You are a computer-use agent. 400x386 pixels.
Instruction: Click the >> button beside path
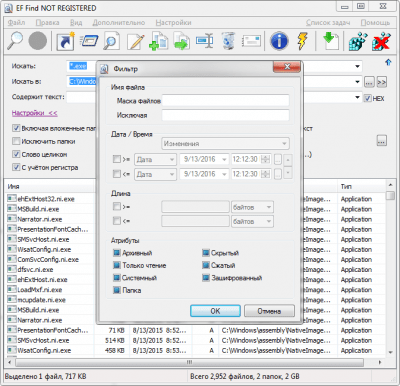382,82
